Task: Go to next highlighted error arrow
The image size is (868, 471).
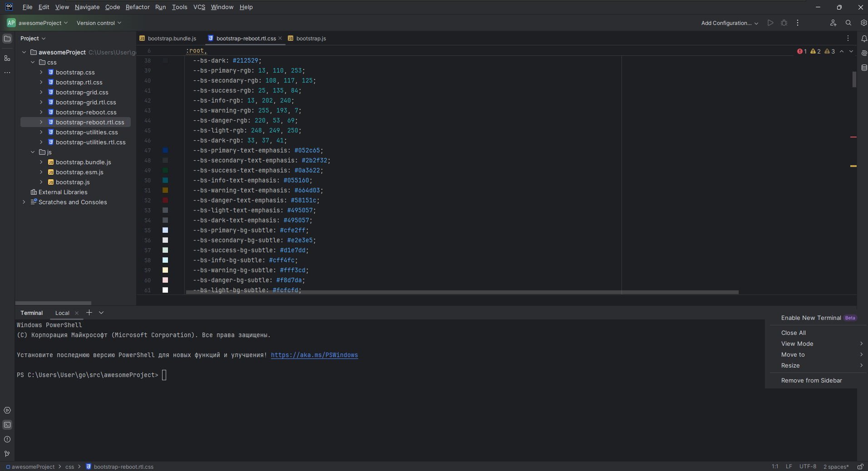Action: click(851, 51)
